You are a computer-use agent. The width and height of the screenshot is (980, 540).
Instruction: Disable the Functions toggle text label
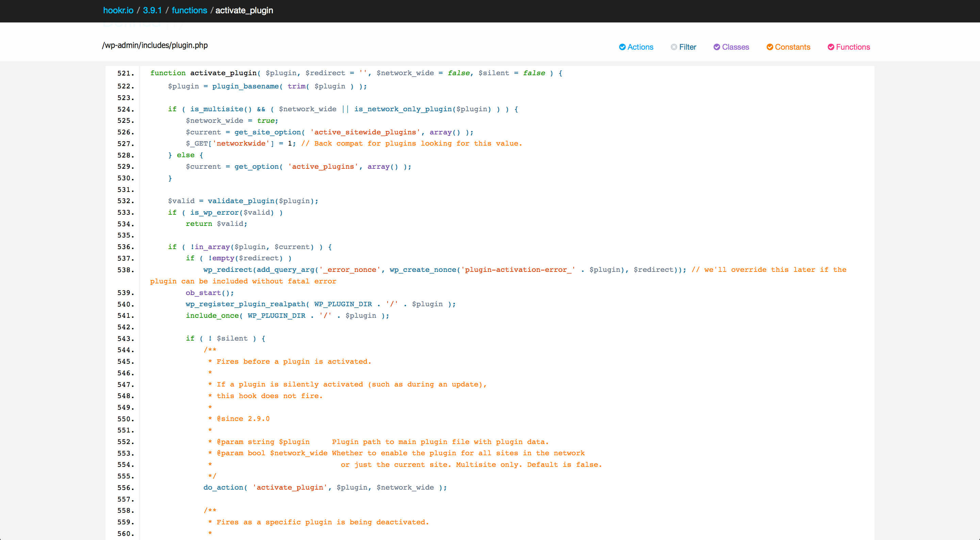[853, 47]
